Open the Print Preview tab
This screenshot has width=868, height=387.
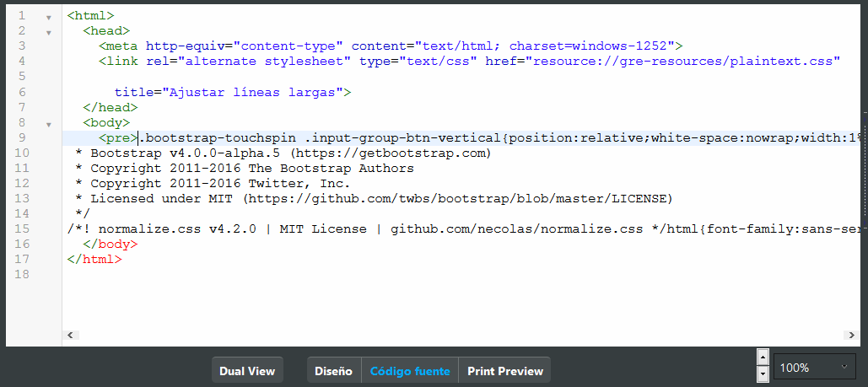coord(504,370)
